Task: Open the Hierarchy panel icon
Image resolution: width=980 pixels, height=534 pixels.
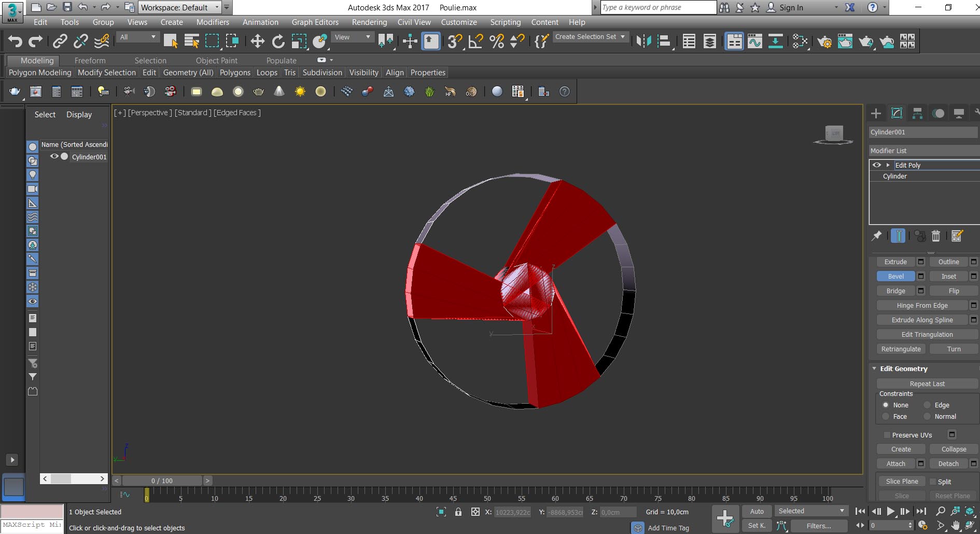Action: 917,113
